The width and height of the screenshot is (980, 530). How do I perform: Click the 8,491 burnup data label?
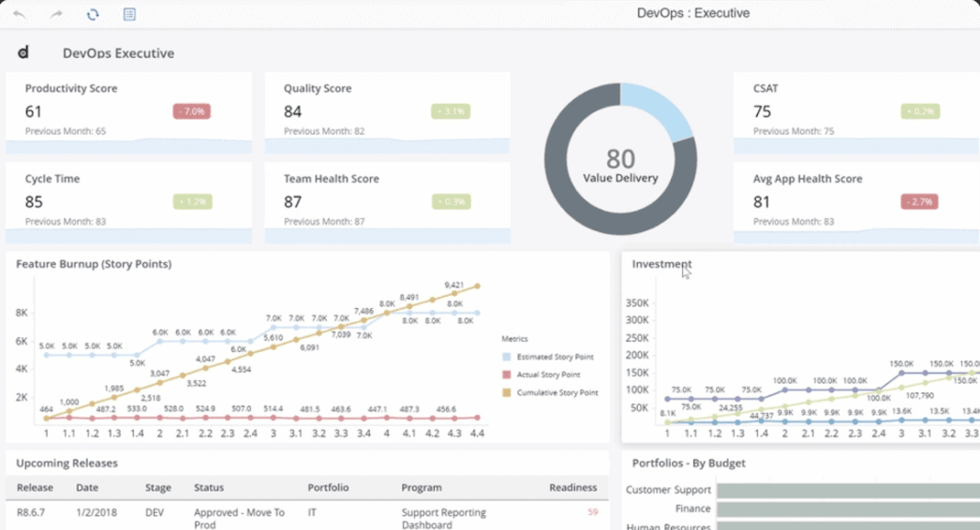pos(408,298)
